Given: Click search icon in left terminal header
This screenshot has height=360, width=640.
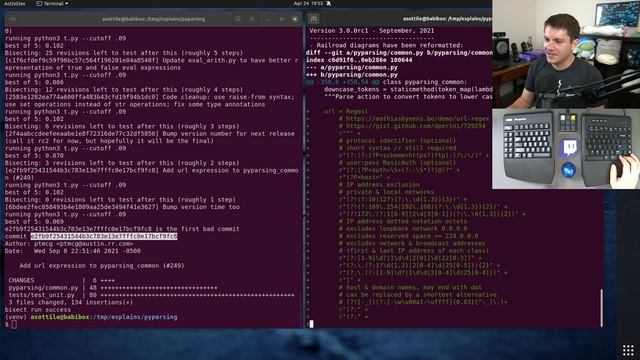Looking at the screenshot, I should click(238, 19).
